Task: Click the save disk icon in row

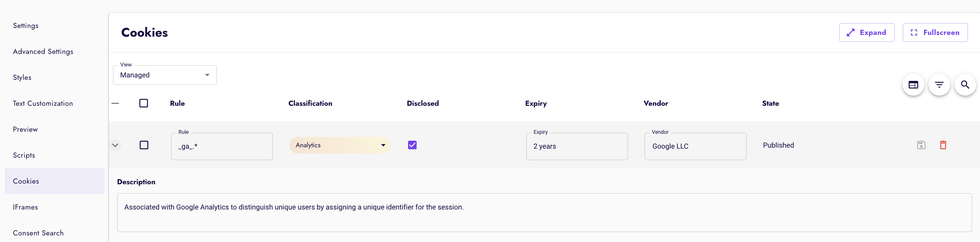Action: pyautogui.click(x=921, y=145)
